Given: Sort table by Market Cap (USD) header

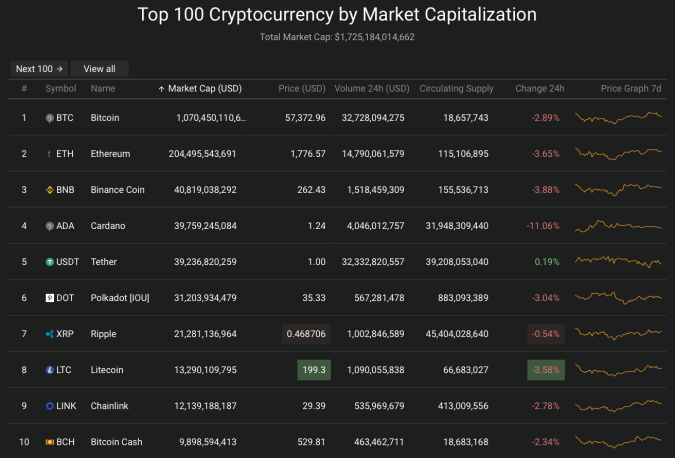Looking at the screenshot, I should (205, 89).
